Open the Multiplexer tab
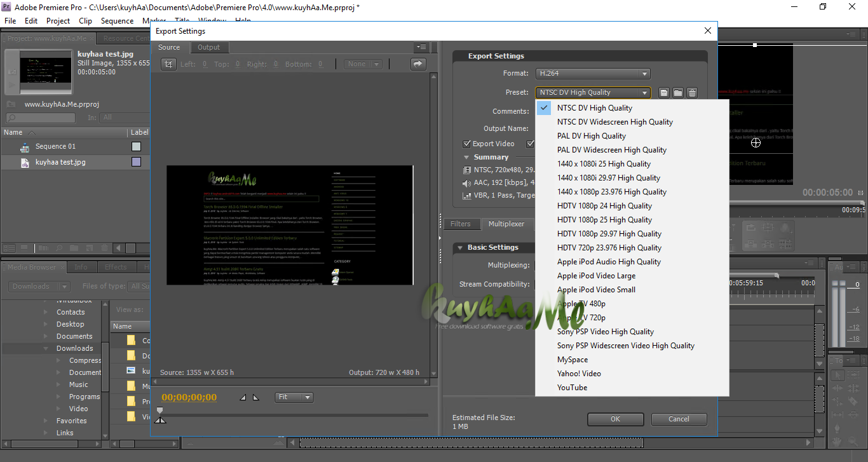 coord(506,224)
